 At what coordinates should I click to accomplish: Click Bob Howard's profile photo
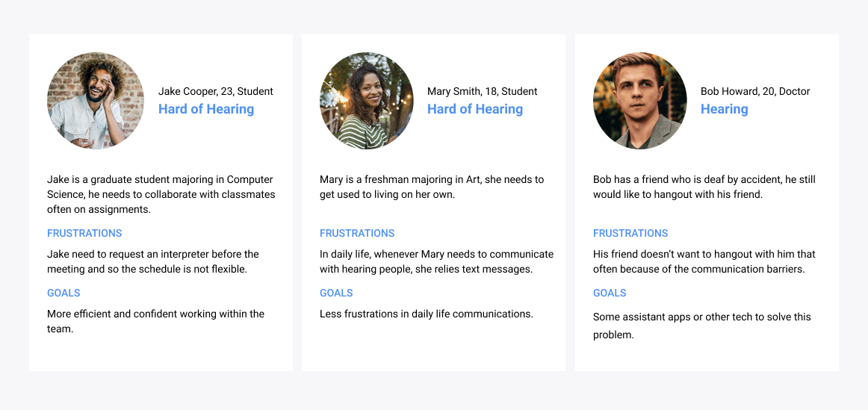point(640,101)
